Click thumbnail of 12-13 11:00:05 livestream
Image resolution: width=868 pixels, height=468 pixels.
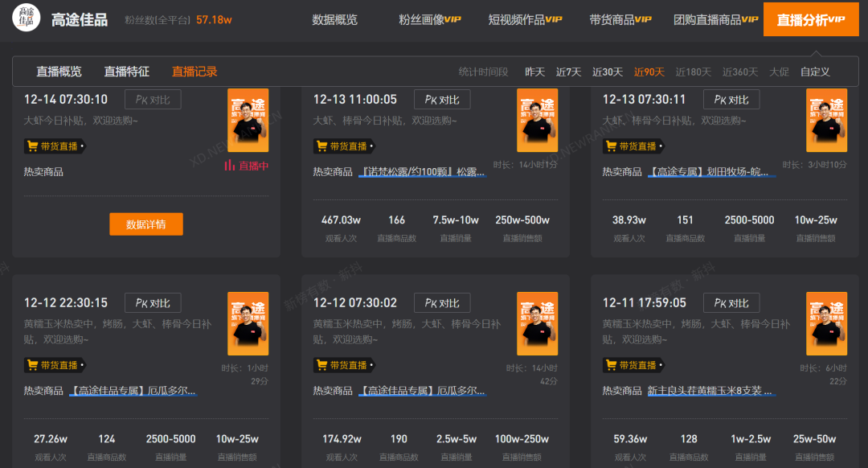[538, 120]
